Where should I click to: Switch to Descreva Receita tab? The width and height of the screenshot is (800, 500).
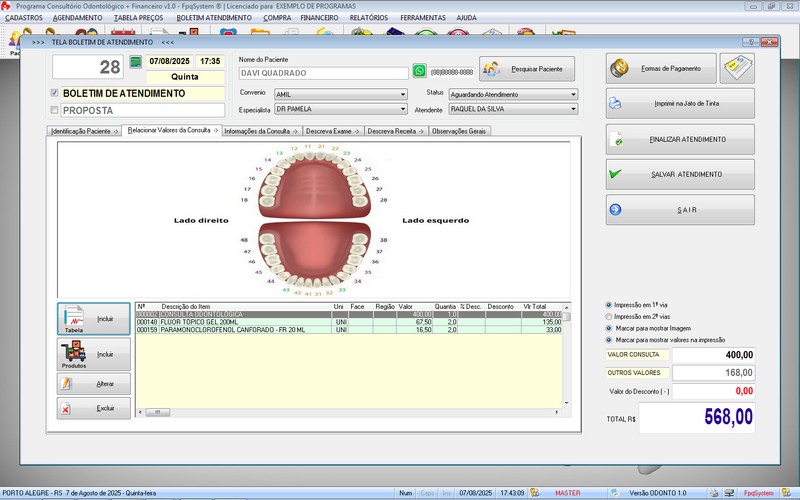tap(394, 131)
